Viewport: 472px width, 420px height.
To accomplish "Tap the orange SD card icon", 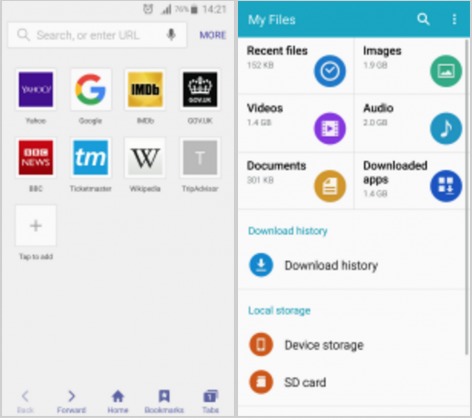I will [x=261, y=382].
